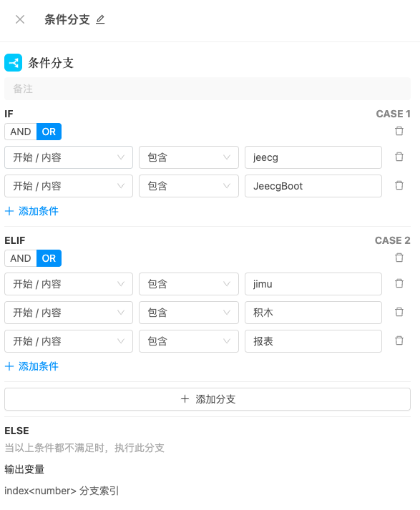This screenshot has height=510, width=420.
Task: Click the 添加分支 button
Action: tap(207, 399)
